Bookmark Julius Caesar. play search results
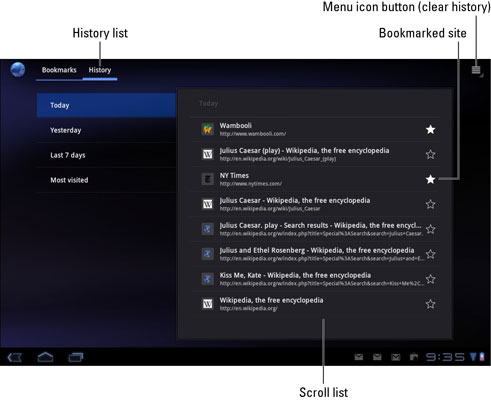This screenshot has height=400, width=491. click(x=431, y=229)
